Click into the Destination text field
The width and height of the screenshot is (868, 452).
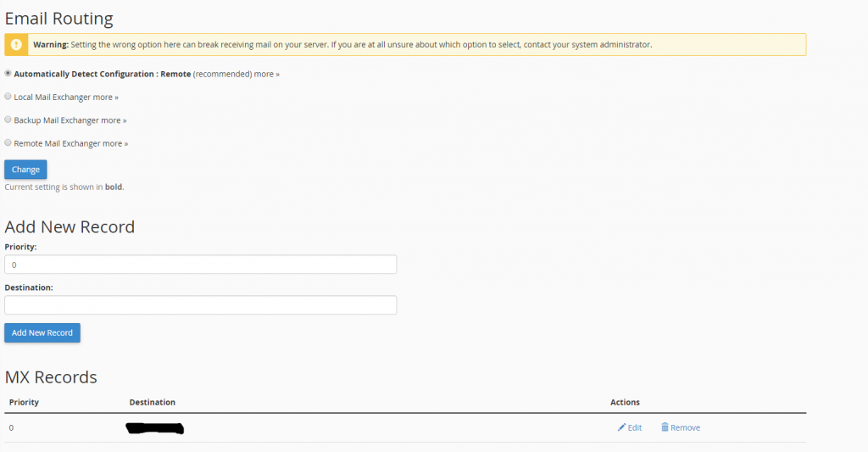200,305
